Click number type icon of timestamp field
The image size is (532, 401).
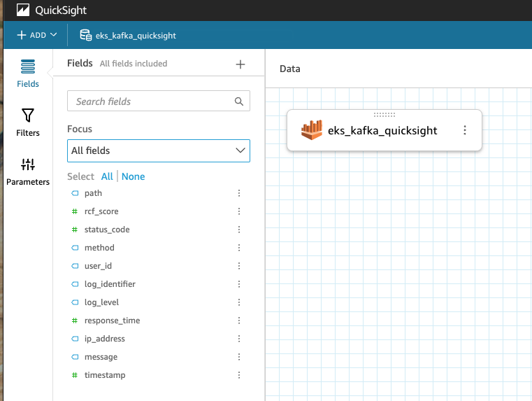coord(75,375)
